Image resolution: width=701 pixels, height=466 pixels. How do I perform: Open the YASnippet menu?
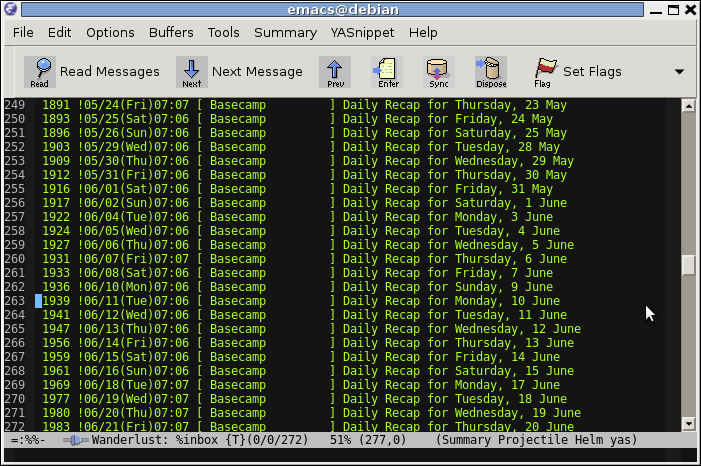pos(362,33)
